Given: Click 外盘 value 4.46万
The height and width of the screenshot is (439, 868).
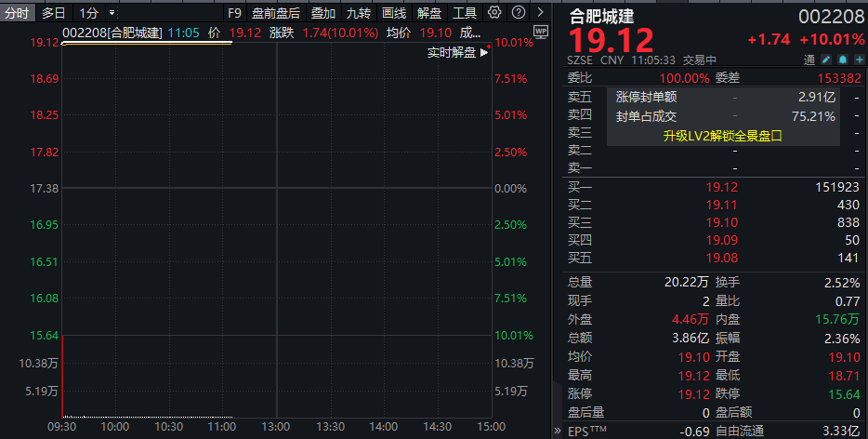Looking at the screenshot, I should pos(690,320).
